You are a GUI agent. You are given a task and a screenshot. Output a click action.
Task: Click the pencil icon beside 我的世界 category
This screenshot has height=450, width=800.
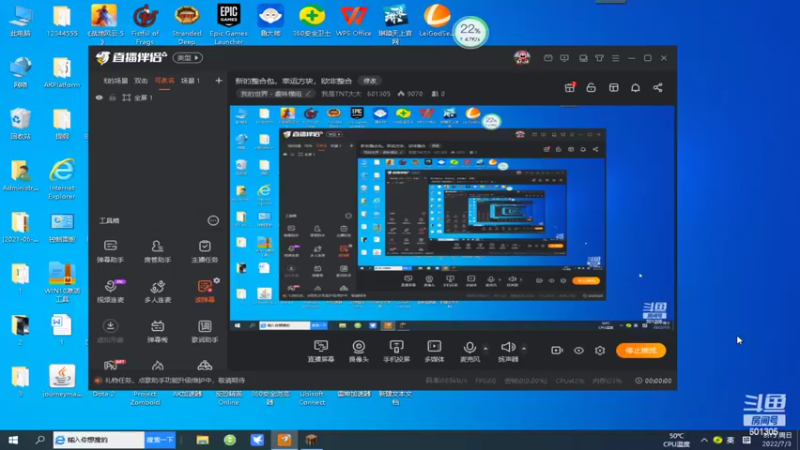(x=308, y=94)
